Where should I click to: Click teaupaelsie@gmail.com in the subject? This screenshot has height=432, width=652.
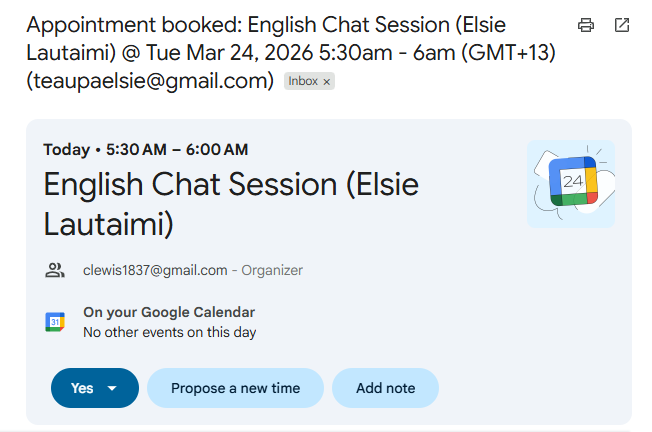click(x=150, y=80)
